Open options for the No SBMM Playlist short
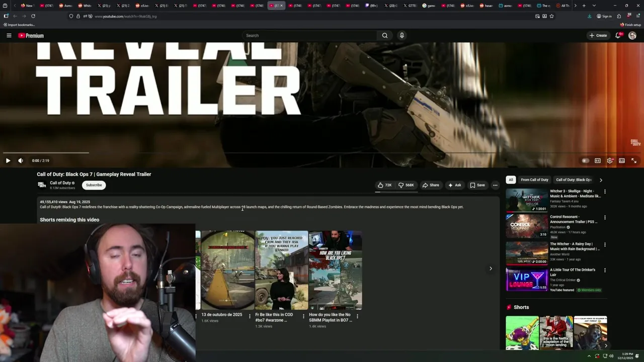The width and height of the screenshot is (644, 362). click(x=357, y=316)
